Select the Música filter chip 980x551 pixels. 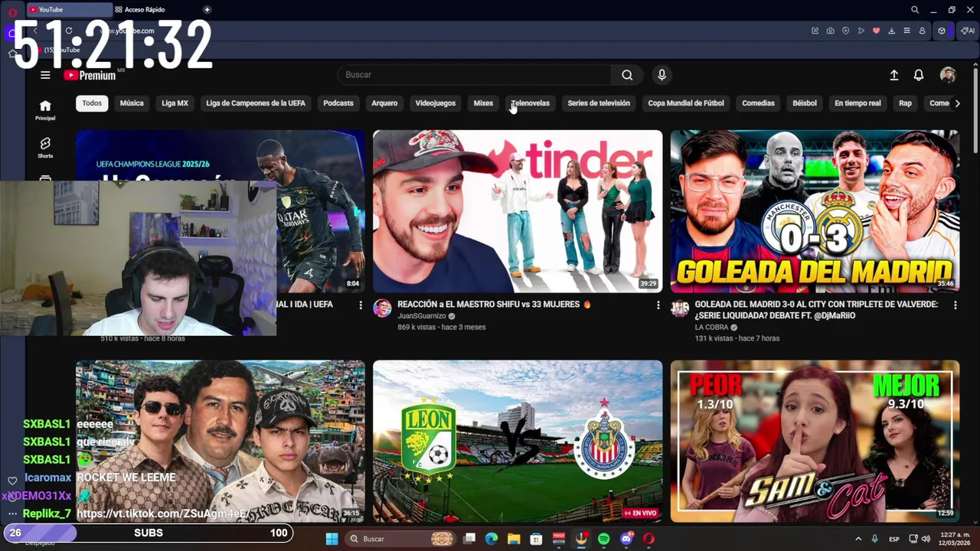132,103
